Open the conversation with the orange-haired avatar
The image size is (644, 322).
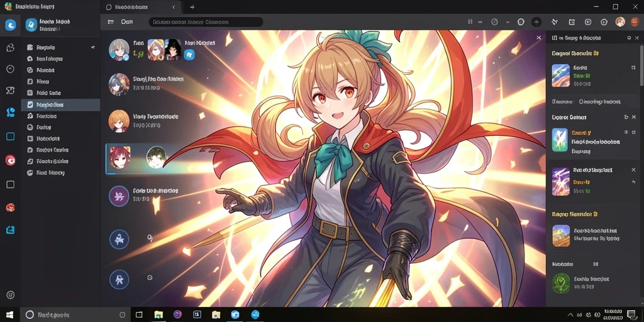click(119, 121)
